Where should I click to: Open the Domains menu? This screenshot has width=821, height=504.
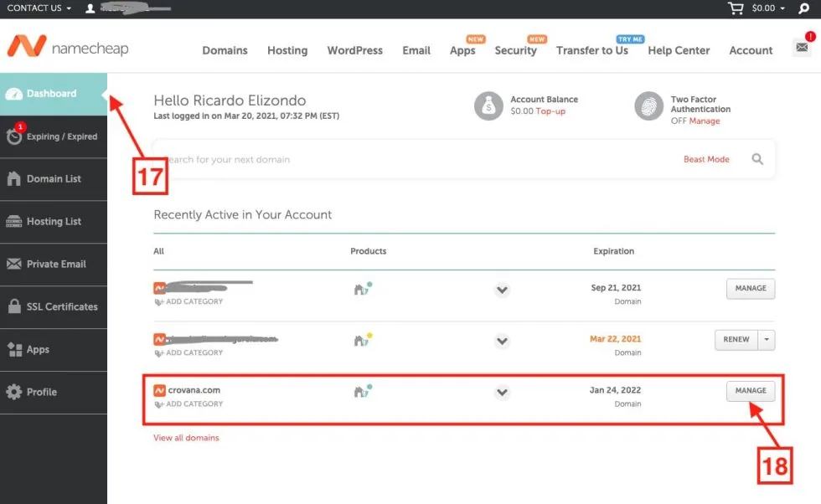225,50
